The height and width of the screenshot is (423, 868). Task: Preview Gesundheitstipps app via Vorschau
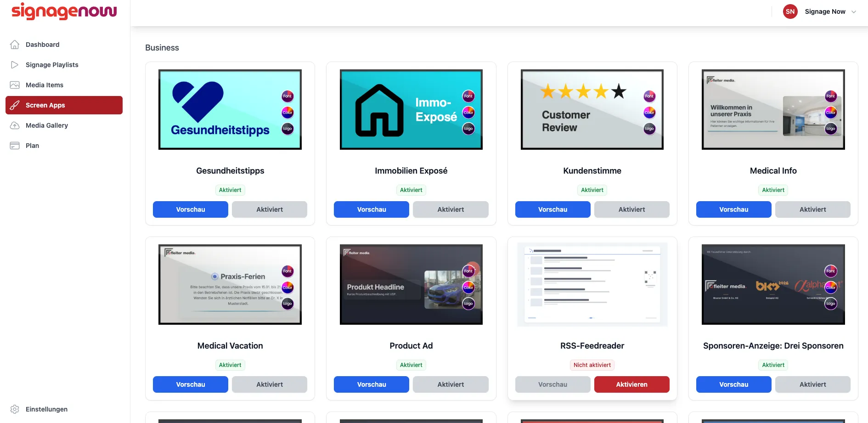191,209
